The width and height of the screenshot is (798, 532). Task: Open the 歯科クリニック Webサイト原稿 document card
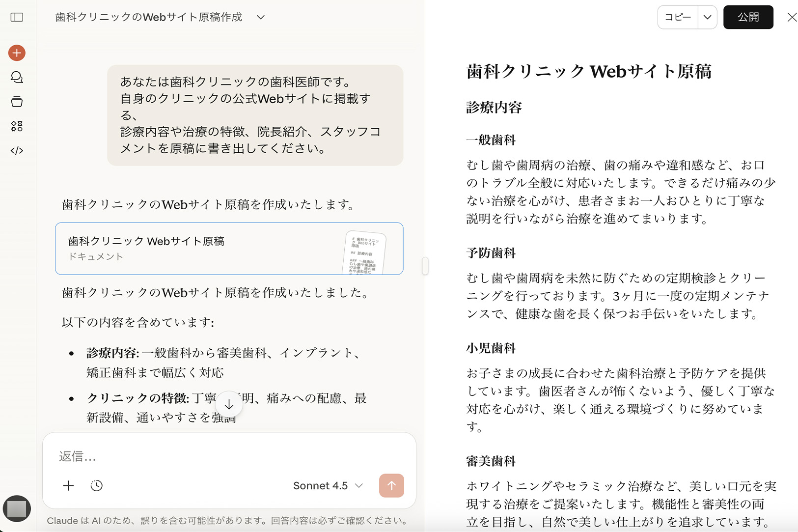point(229,249)
